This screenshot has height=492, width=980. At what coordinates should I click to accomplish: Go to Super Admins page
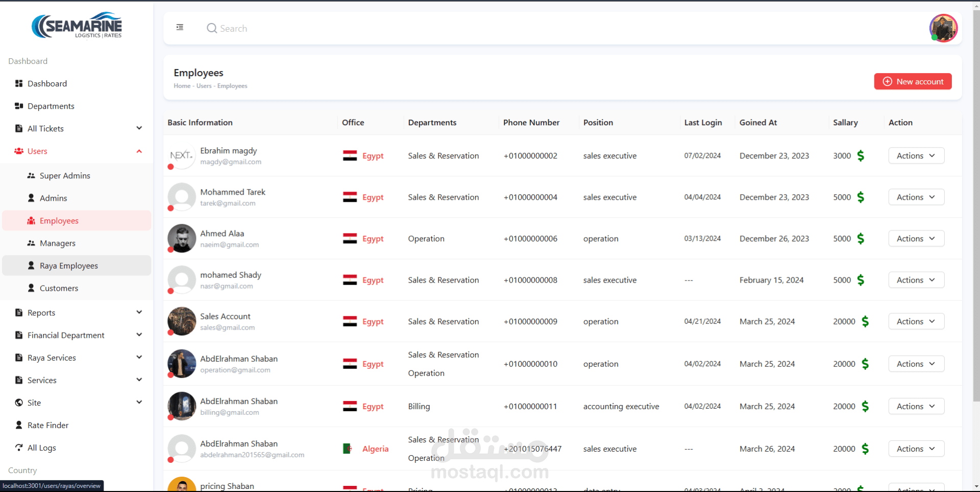(77, 176)
